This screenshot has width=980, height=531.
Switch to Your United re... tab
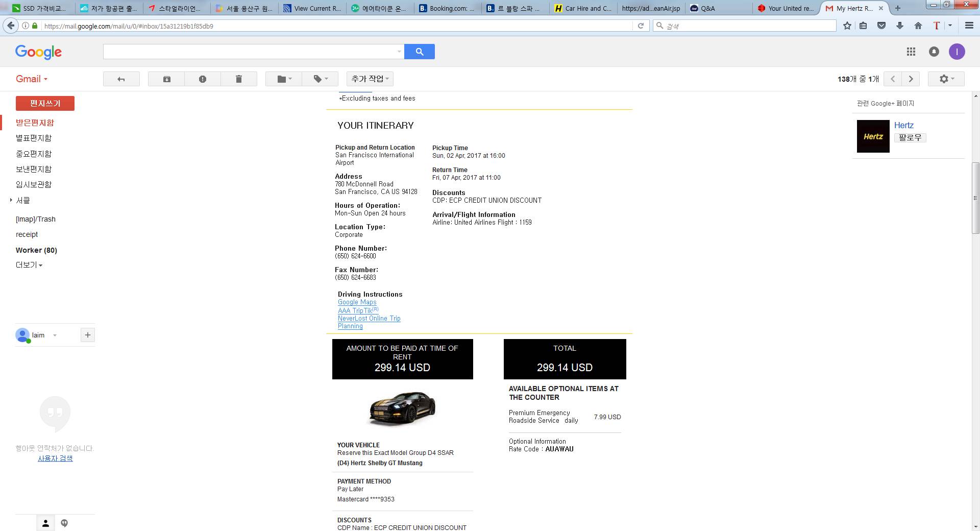coord(786,8)
